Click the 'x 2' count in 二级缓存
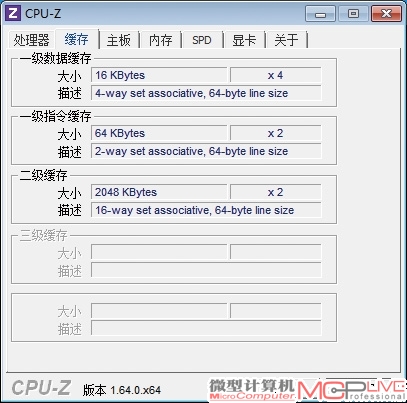Screen dimensions: 407x403 tap(275, 192)
